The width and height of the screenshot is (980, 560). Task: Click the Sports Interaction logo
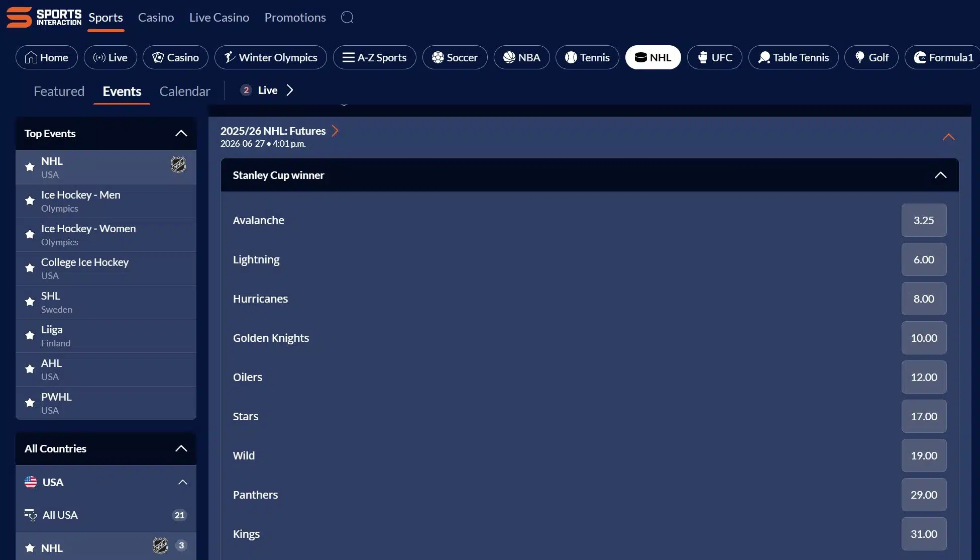click(x=44, y=17)
